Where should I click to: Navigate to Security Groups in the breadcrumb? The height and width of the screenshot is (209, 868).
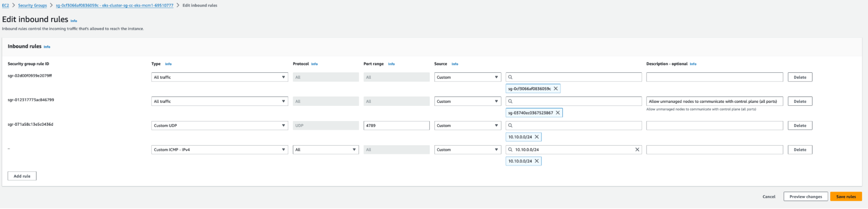click(33, 6)
